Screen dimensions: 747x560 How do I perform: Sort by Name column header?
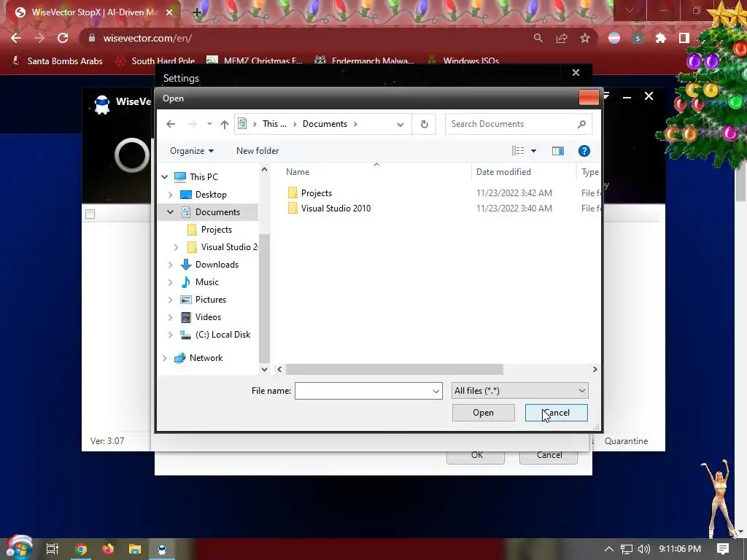coord(298,172)
